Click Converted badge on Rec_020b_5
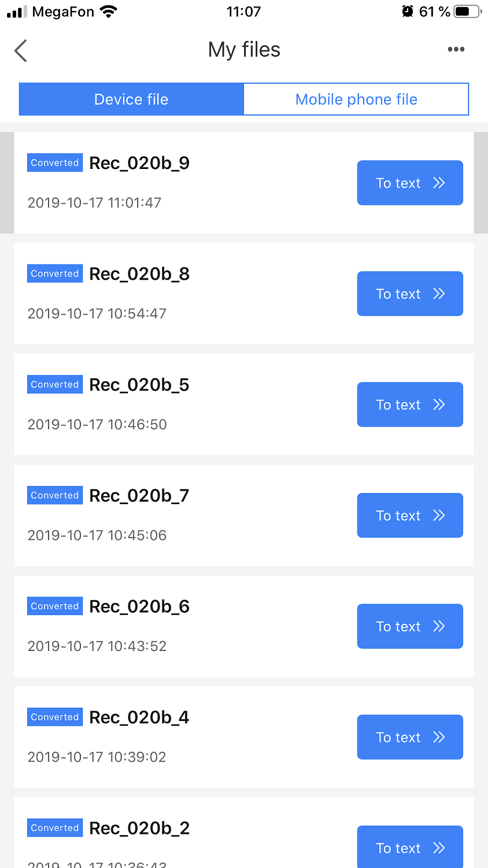Image resolution: width=488 pixels, height=868 pixels. click(55, 385)
